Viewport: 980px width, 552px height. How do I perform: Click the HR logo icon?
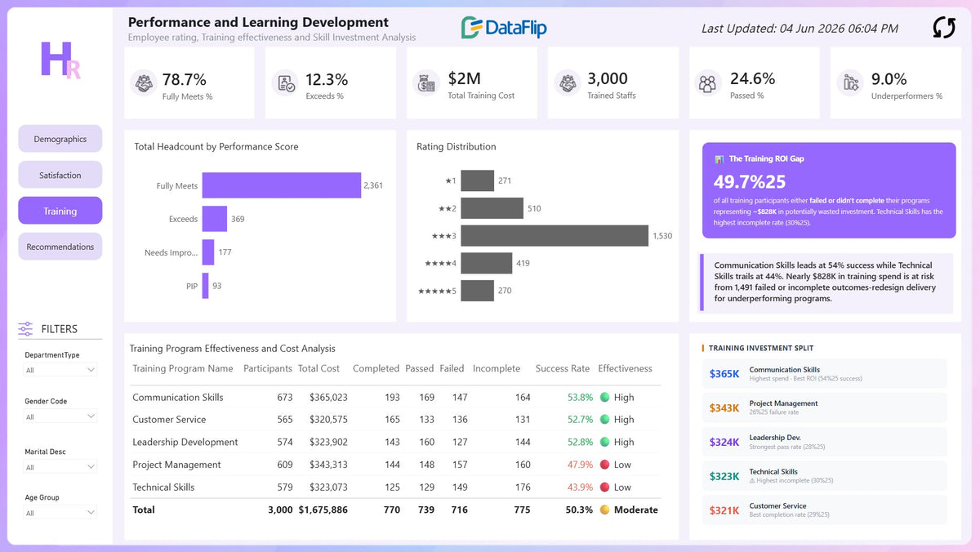pyautogui.click(x=60, y=60)
